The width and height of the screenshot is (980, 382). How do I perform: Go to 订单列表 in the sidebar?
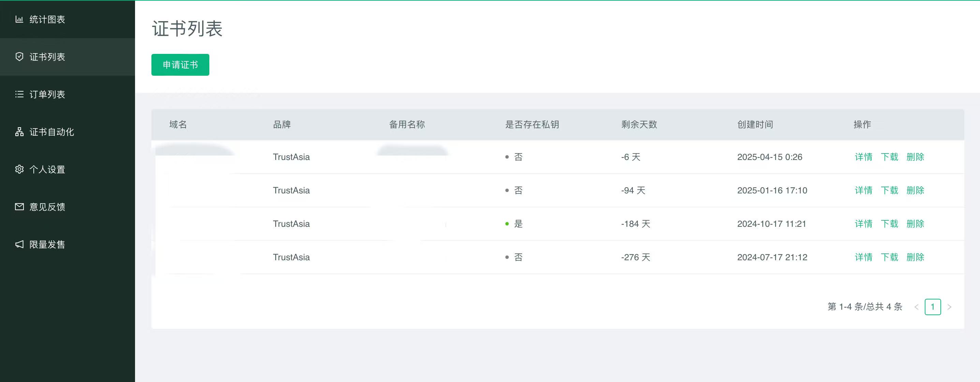click(x=67, y=94)
